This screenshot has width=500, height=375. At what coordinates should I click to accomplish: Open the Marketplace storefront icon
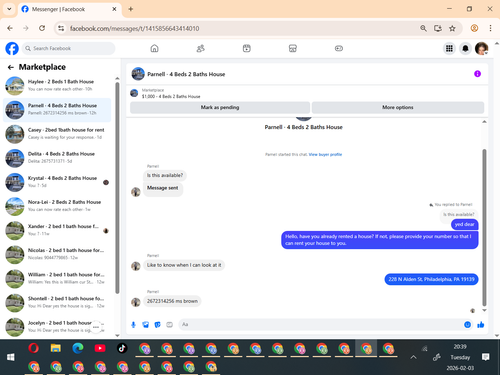(293, 48)
